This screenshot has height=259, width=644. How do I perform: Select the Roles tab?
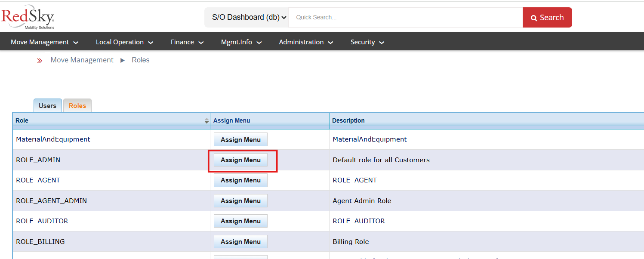(77, 105)
